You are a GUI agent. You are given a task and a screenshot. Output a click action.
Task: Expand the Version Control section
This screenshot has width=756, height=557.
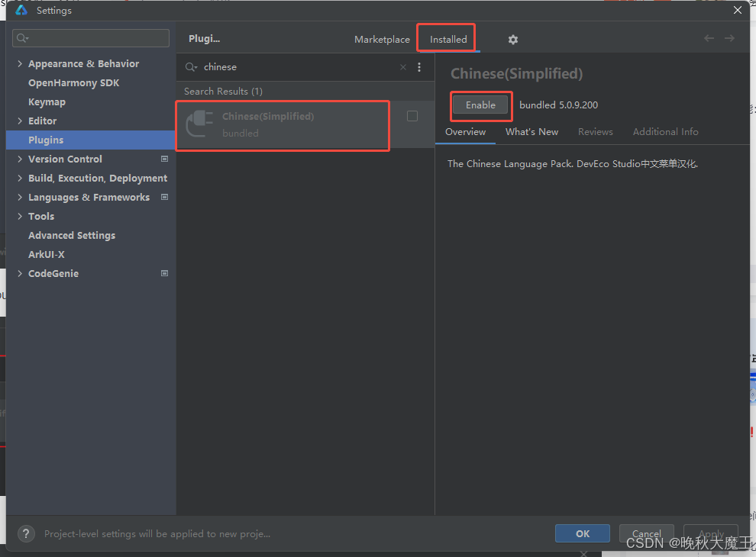point(20,159)
